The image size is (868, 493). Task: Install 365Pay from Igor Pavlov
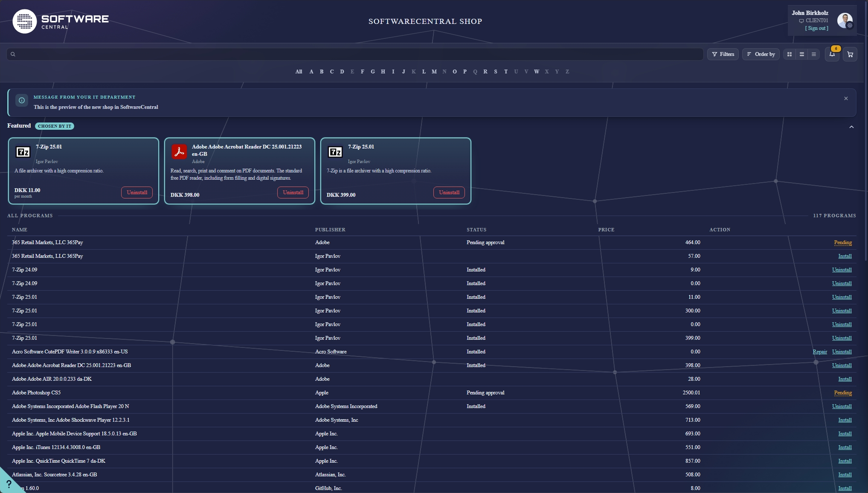point(845,256)
